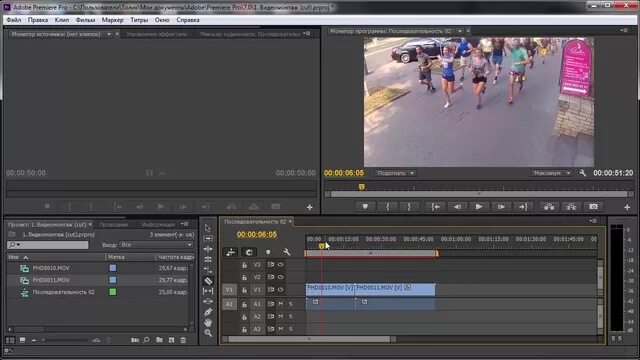640x360 pixels.
Task: Play the sequence in Program Monitor
Action: coord(479,207)
